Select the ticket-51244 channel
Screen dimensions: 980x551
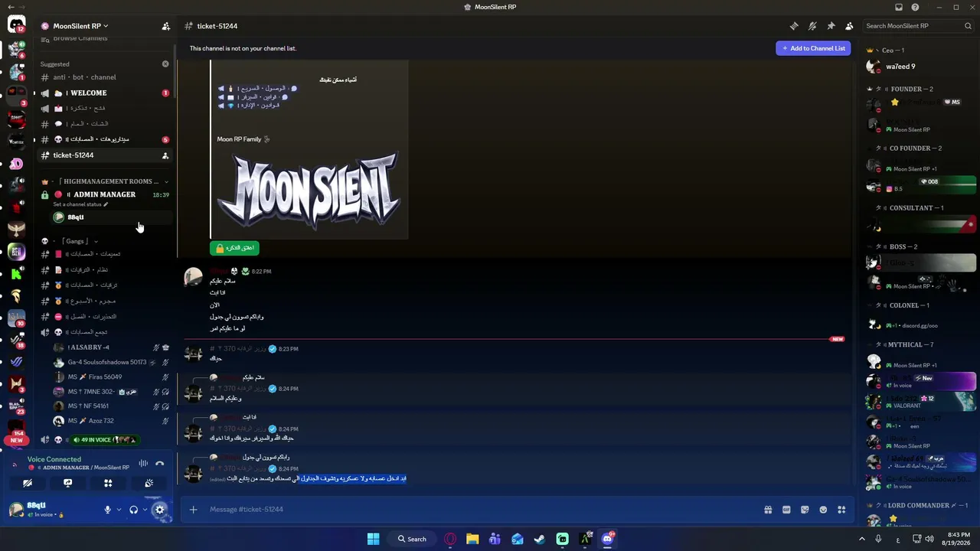point(105,155)
